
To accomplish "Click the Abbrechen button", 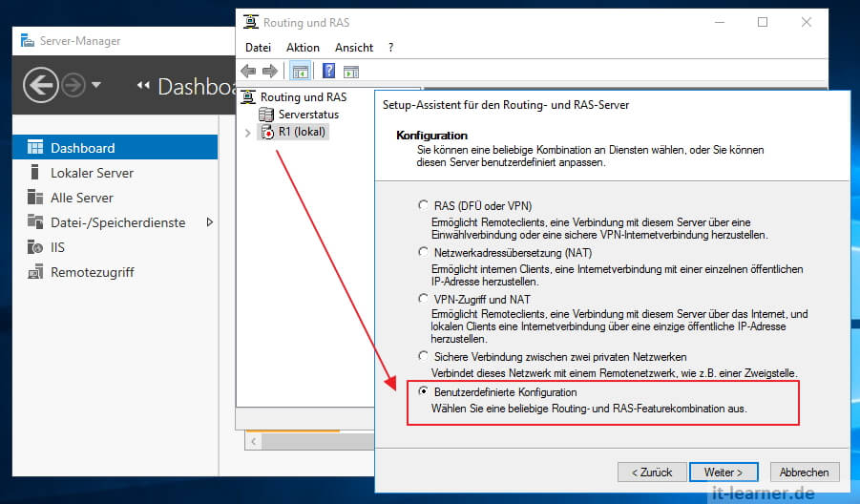I will [x=804, y=472].
